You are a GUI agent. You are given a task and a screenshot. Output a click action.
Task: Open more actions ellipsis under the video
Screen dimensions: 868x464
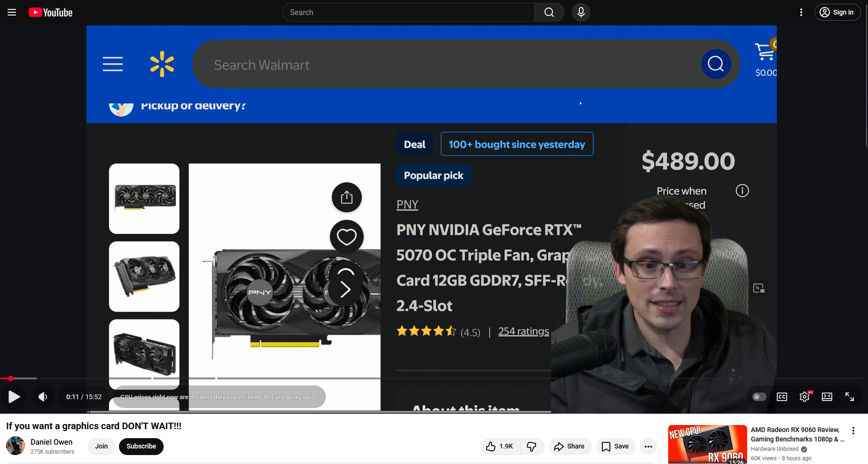pyautogui.click(x=648, y=446)
